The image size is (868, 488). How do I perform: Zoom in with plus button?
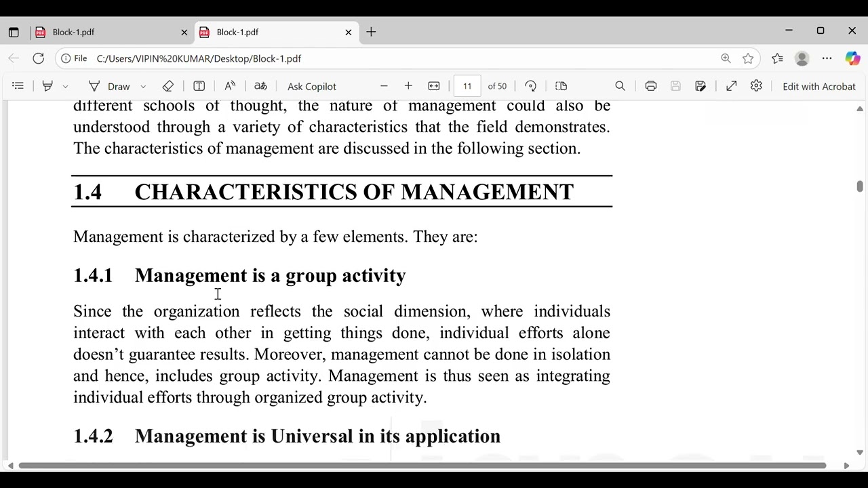click(408, 86)
